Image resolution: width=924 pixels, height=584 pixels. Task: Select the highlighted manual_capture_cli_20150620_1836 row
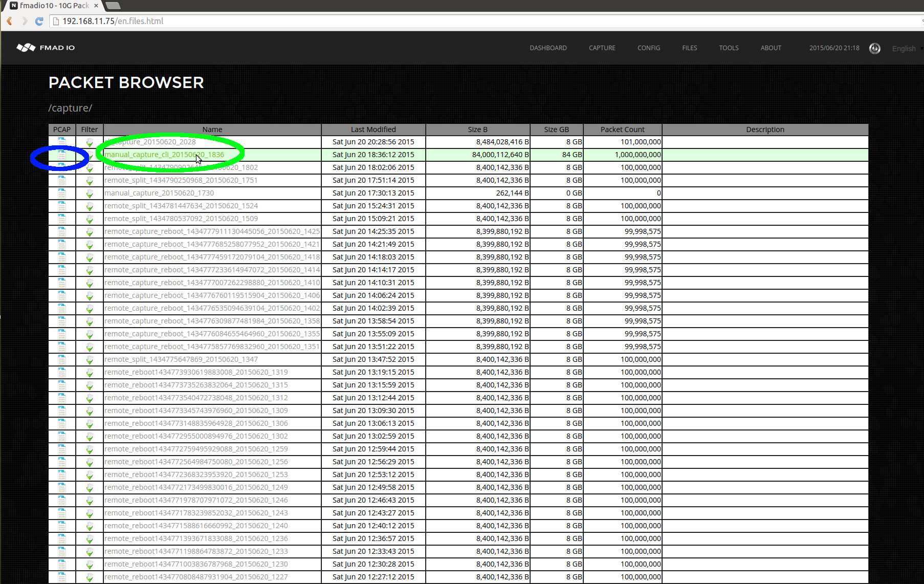pos(212,155)
